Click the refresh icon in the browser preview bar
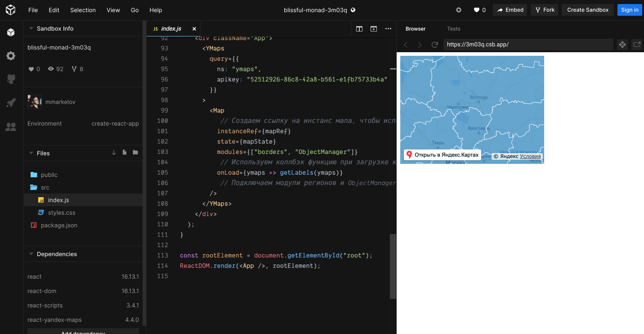 click(x=434, y=45)
